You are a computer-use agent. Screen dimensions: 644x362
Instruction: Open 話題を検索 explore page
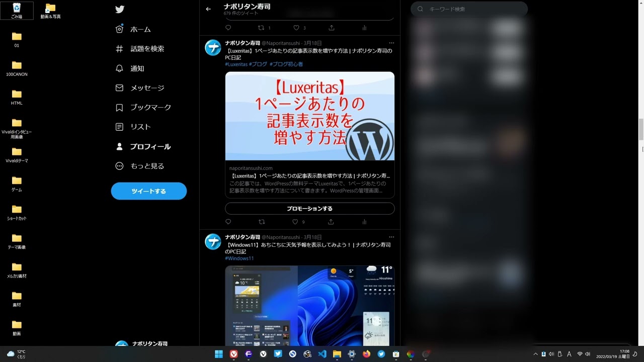(x=140, y=49)
